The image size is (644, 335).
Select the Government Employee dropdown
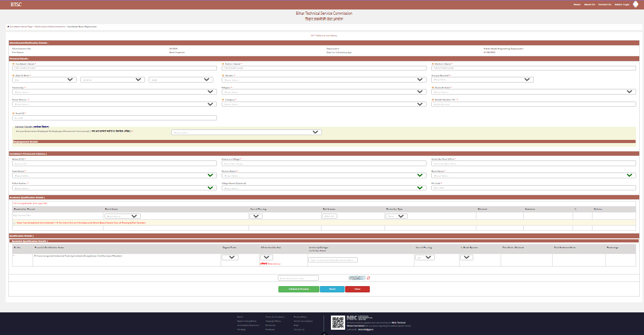(x=246, y=133)
